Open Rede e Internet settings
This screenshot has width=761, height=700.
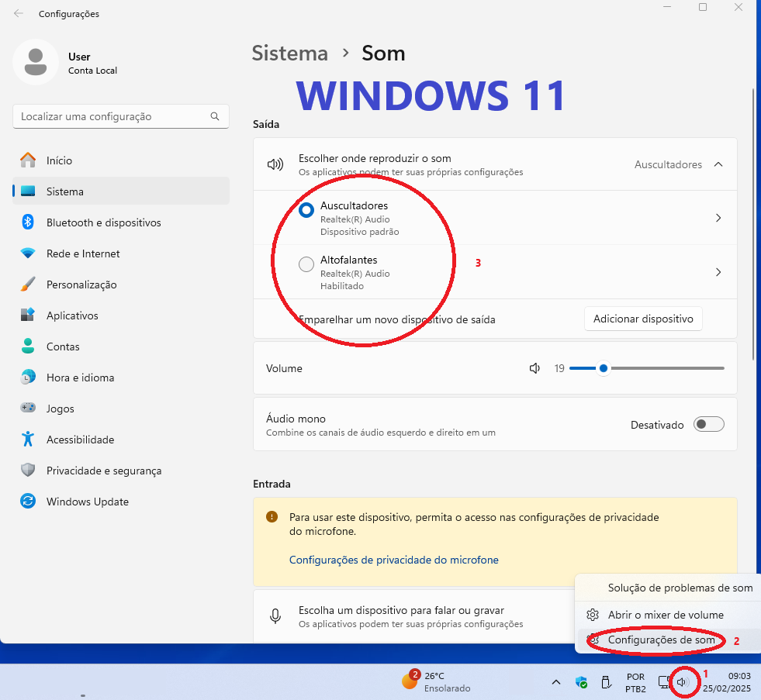121,253
